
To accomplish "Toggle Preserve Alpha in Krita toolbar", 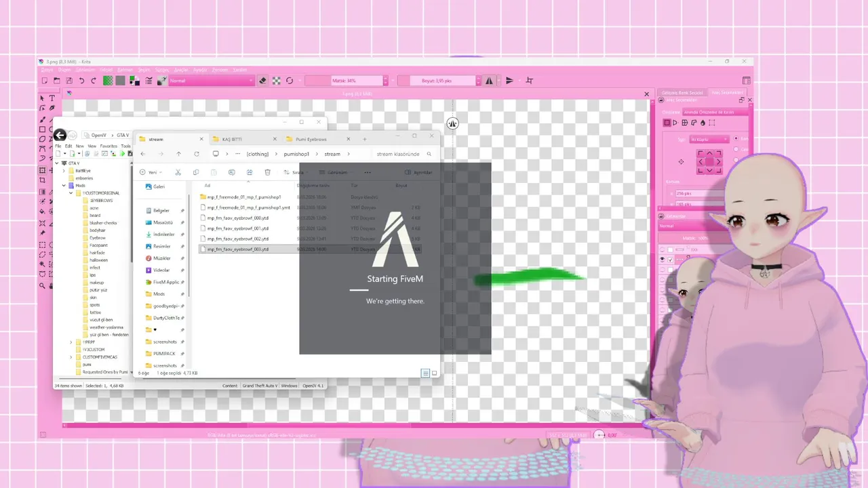I will point(277,81).
